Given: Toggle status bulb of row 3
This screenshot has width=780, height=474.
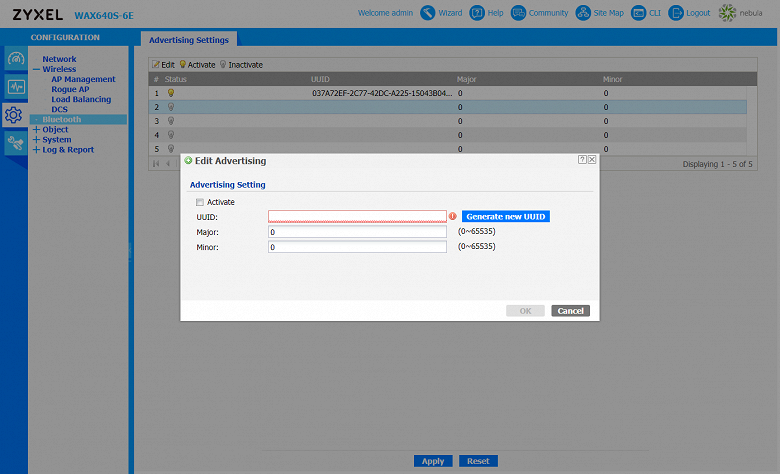Looking at the screenshot, I should click(x=171, y=121).
